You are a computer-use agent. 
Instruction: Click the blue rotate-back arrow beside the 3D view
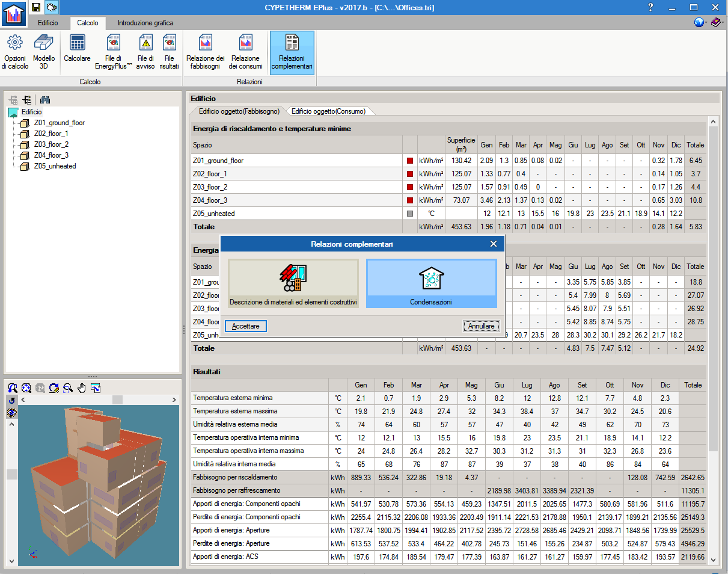tap(12, 400)
